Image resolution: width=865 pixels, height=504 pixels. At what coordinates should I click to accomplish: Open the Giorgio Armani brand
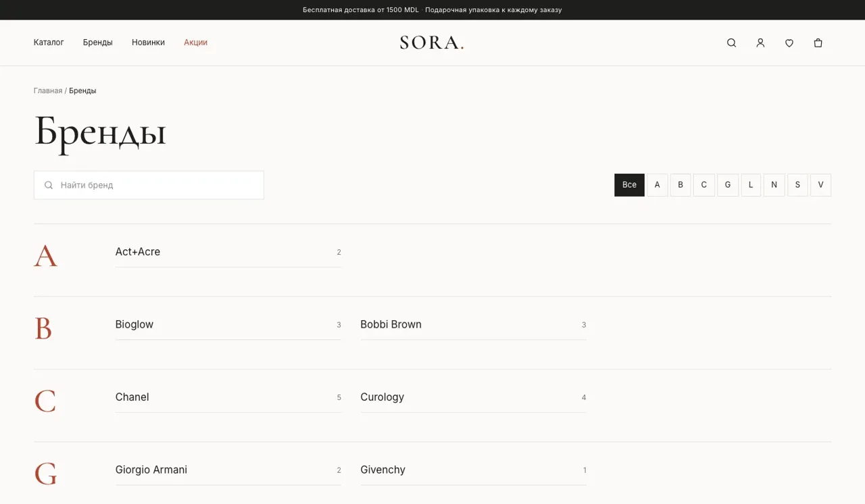[x=228, y=470]
